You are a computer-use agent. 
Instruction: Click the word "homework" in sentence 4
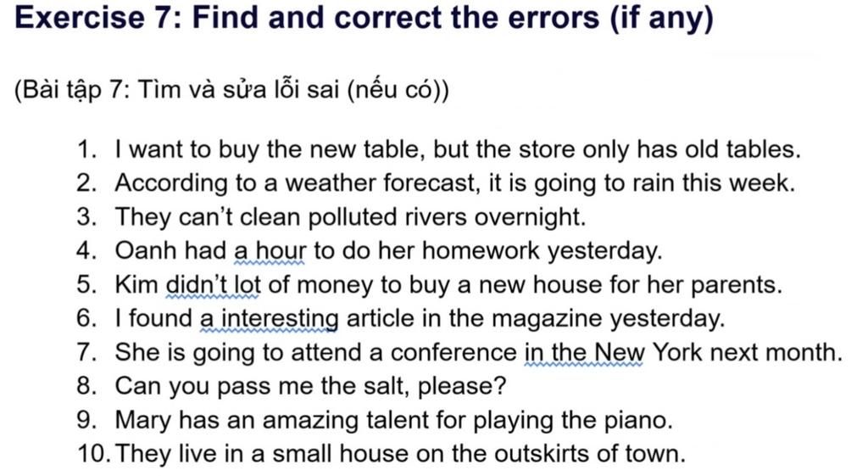481,251
